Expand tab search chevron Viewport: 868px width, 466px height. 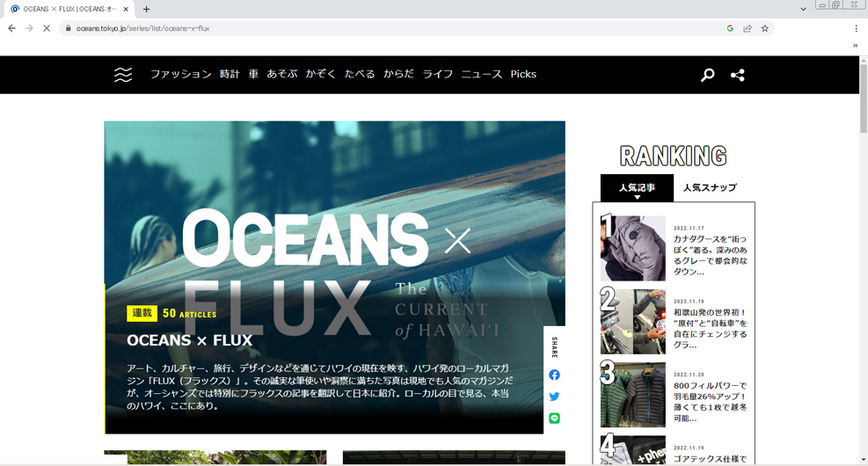(803, 9)
